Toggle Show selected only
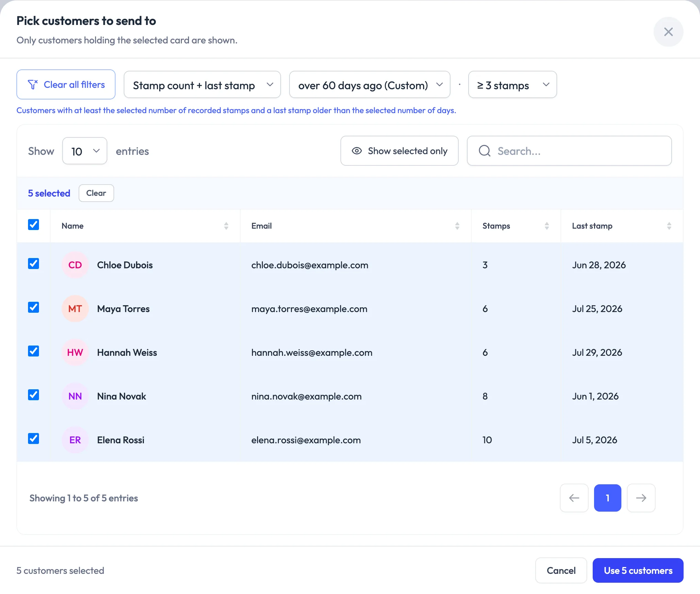 pyautogui.click(x=399, y=151)
